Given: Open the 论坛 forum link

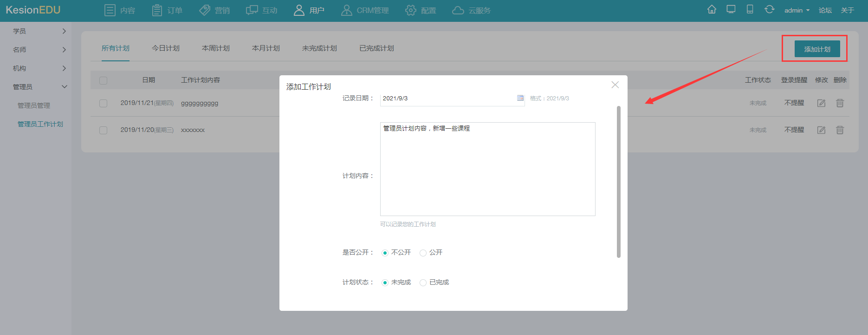Looking at the screenshot, I should pyautogui.click(x=825, y=10).
